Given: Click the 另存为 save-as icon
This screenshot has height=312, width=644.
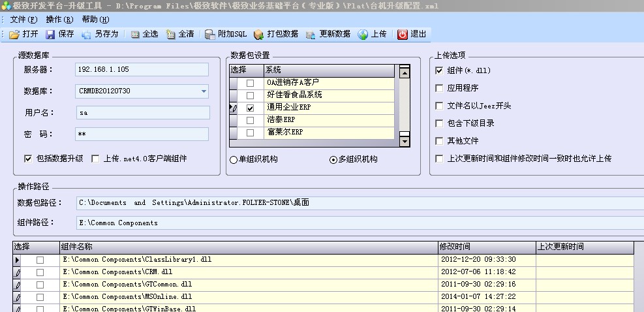Looking at the screenshot, I should point(86,35).
